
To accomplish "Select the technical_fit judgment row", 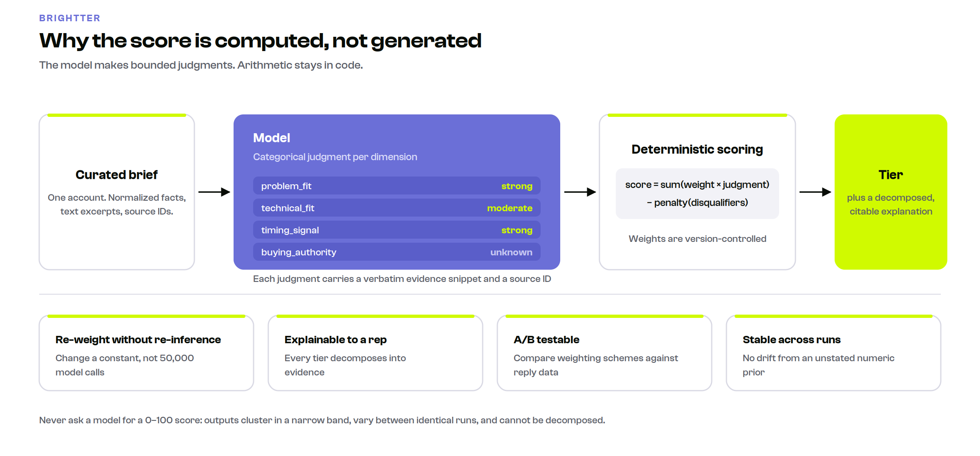I will point(397,208).
